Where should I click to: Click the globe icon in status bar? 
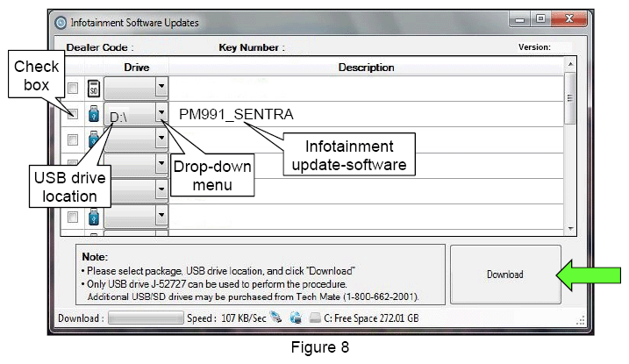pos(296,318)
